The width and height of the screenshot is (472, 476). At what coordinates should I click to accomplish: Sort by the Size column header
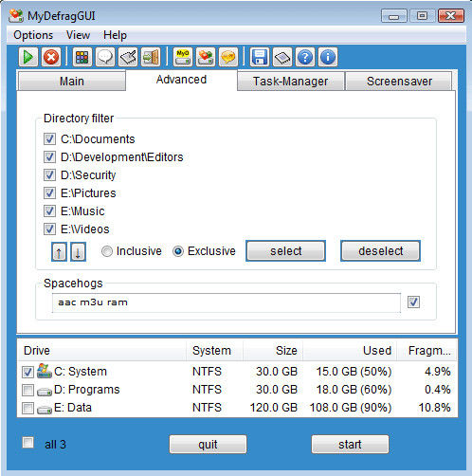coord(273,351)
